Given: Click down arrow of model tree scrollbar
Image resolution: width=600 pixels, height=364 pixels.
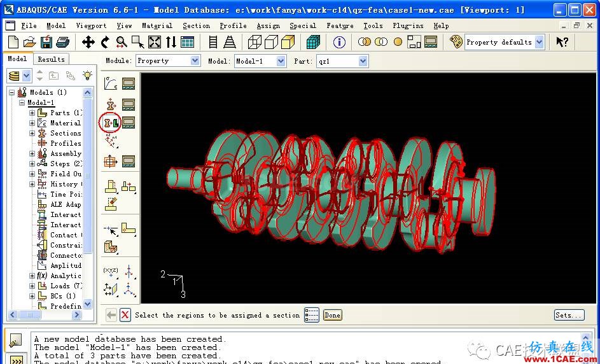Looking at the screenshot, I should pos(88,304).
